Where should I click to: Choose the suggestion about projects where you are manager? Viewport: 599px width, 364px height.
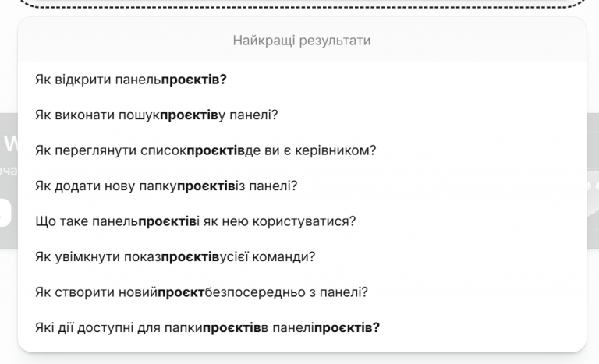pos(206,150)
